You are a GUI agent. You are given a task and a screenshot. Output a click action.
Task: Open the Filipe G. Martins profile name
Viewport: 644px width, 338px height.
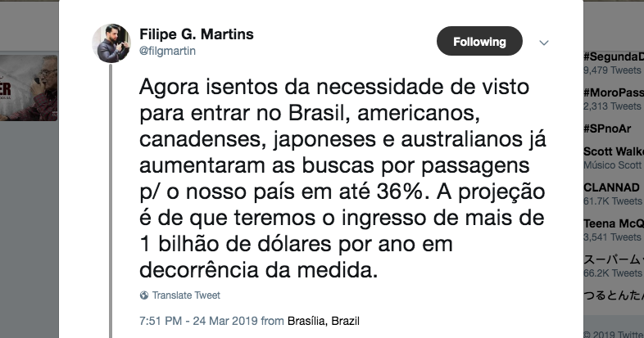coord(197,34)
